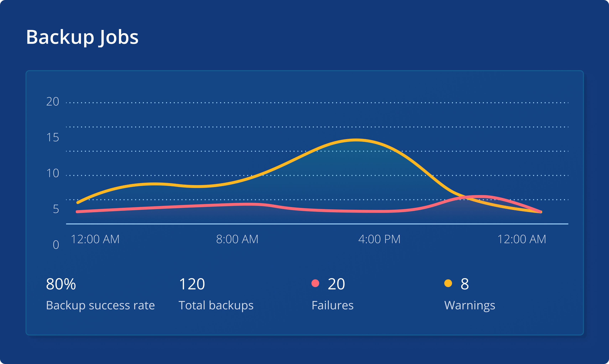The image size is (609, 364).
Task: Click the Warnings label text
Action: click(469, 305)
